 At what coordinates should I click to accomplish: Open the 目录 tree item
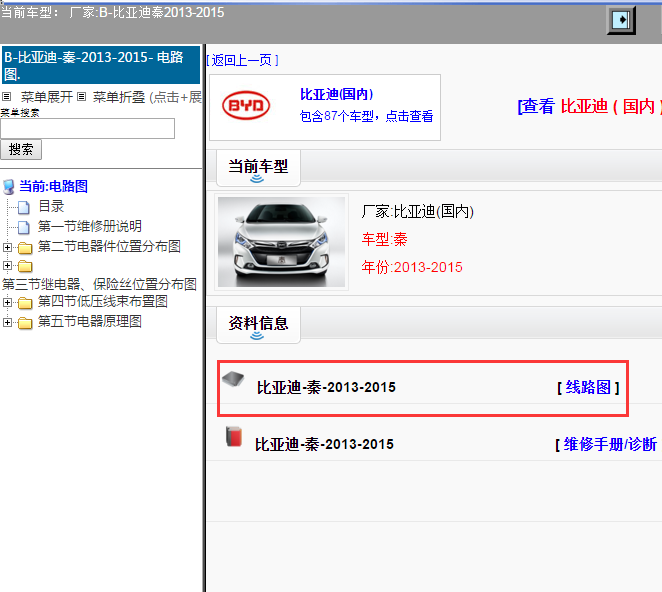[x=51, y=206]
